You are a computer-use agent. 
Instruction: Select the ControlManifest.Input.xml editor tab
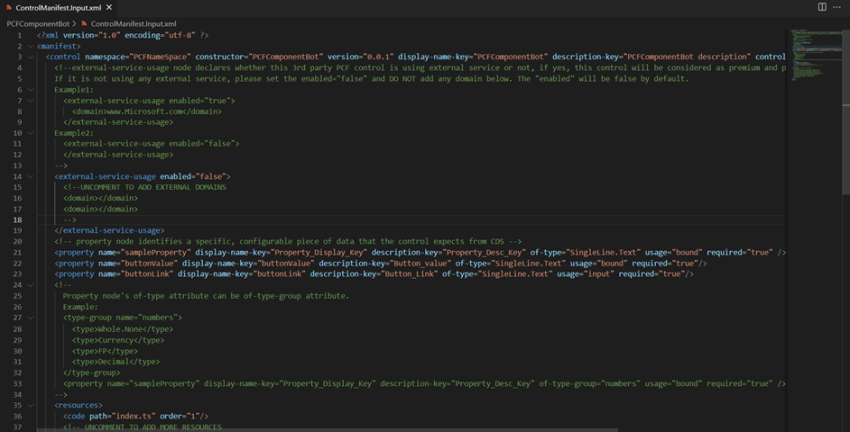click(59, 8)
